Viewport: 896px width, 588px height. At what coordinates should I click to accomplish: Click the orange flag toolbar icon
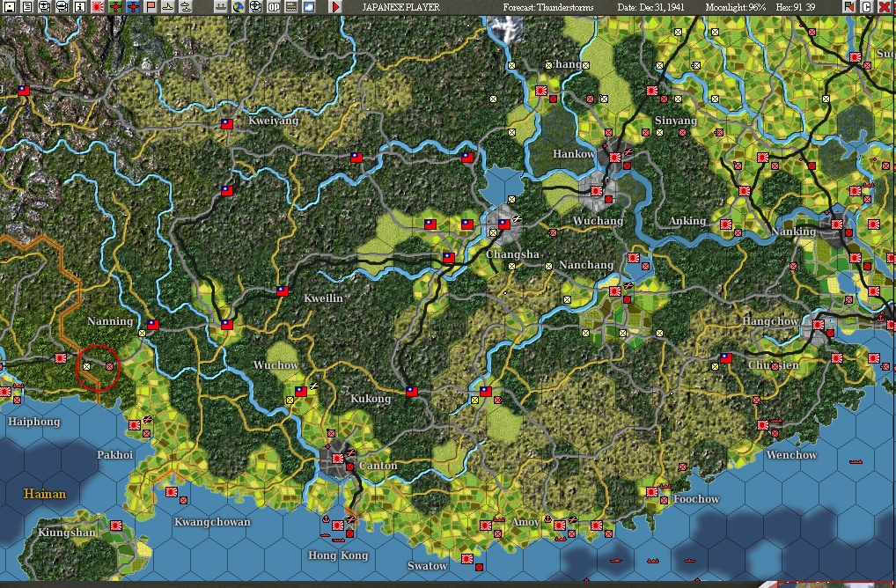[151, 7]
